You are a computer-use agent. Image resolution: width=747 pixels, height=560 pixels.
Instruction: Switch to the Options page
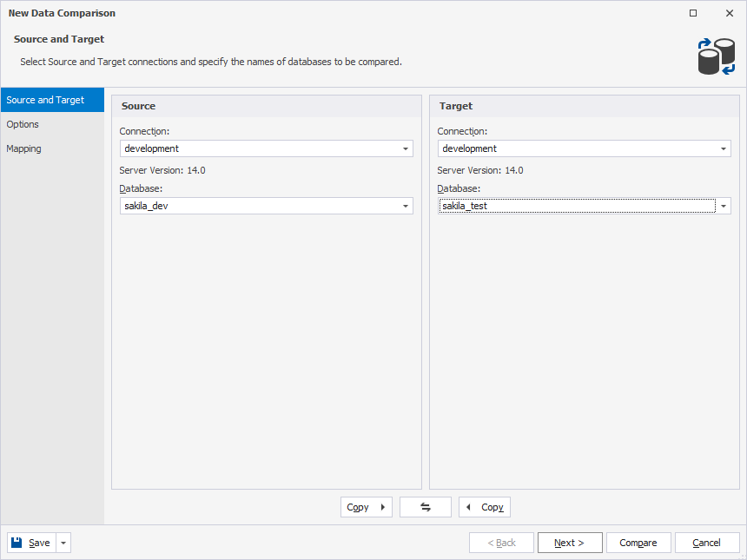pos(23,124)
